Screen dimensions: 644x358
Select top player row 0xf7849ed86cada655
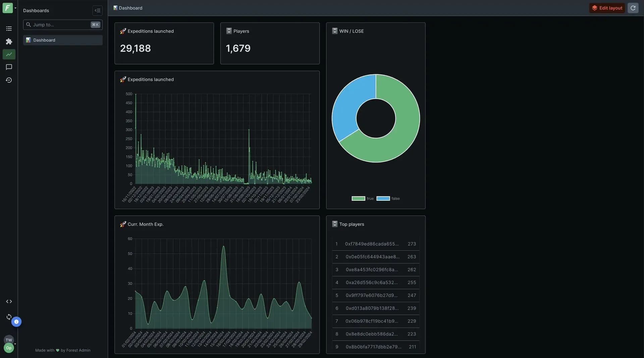(376, 244)
